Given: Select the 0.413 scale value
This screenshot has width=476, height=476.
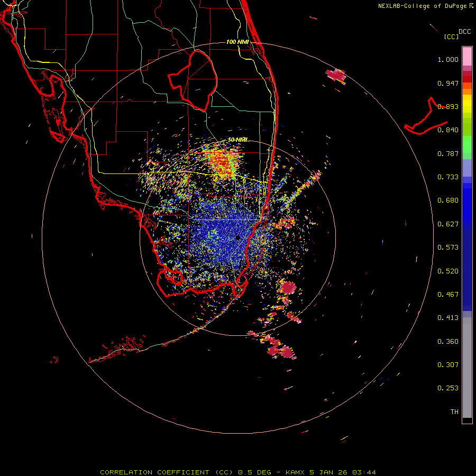Looking at the screenshot, I should tap(448, 318).
